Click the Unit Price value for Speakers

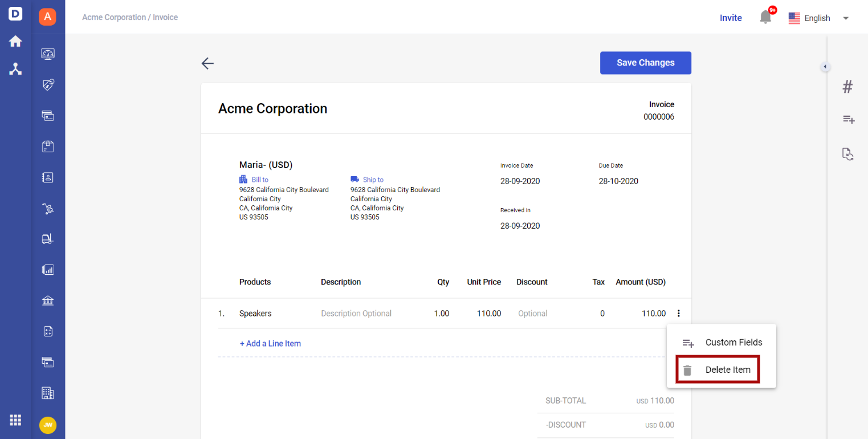point(489,314)
